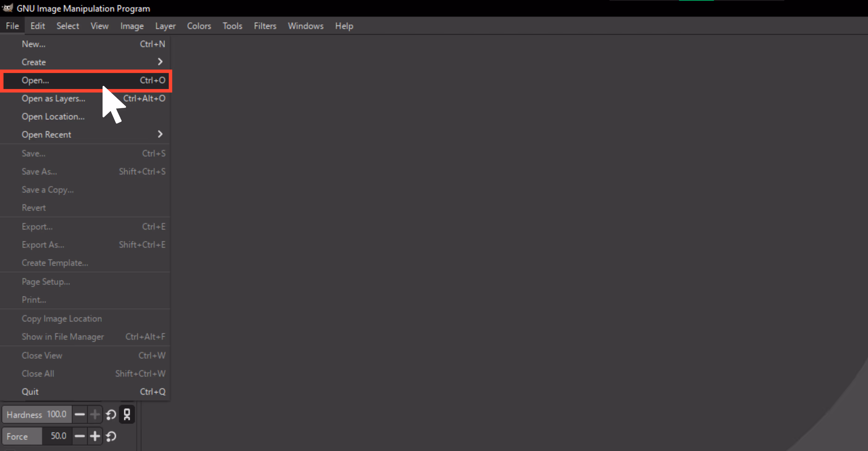This screenshot has width=868, height=451.
Task: Click the Close All entry
Action: coord(85,374)
